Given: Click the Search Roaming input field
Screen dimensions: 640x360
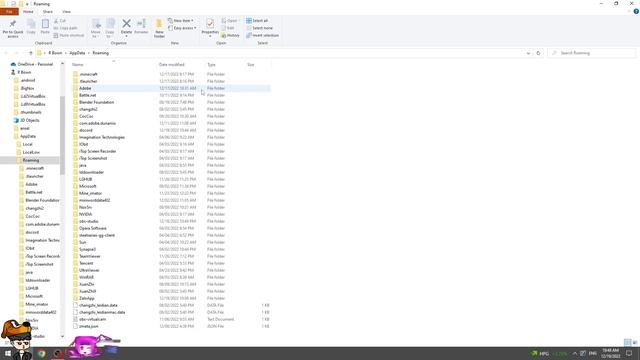Looking at the screenshot, I should coord(592,53).
